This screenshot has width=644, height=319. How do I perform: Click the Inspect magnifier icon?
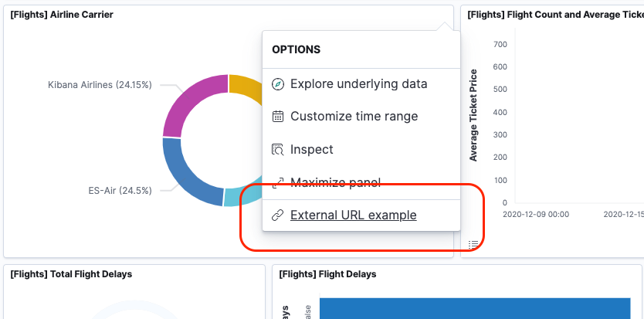tap(278, 150)
